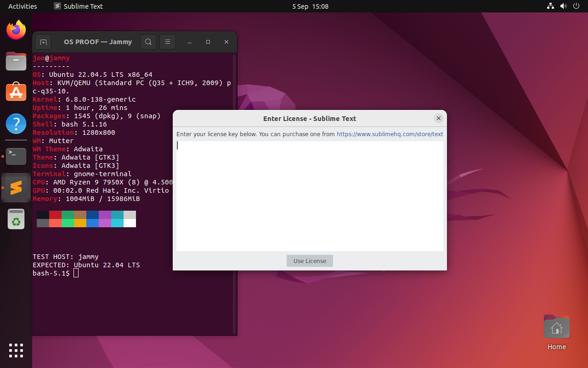Open Firefox from the dock
588x368 pixels.
click(x=16, y=30)
